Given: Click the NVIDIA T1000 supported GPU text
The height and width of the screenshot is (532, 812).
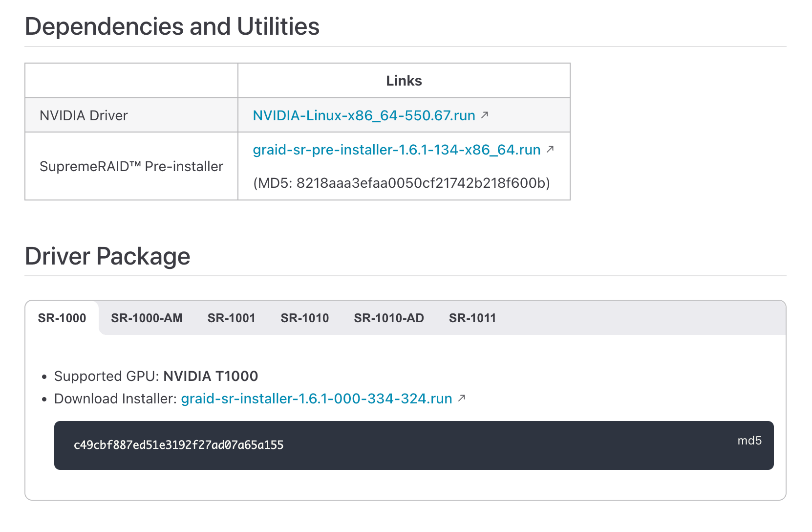Looking at the screenshot, I should [x=211, y=376].
